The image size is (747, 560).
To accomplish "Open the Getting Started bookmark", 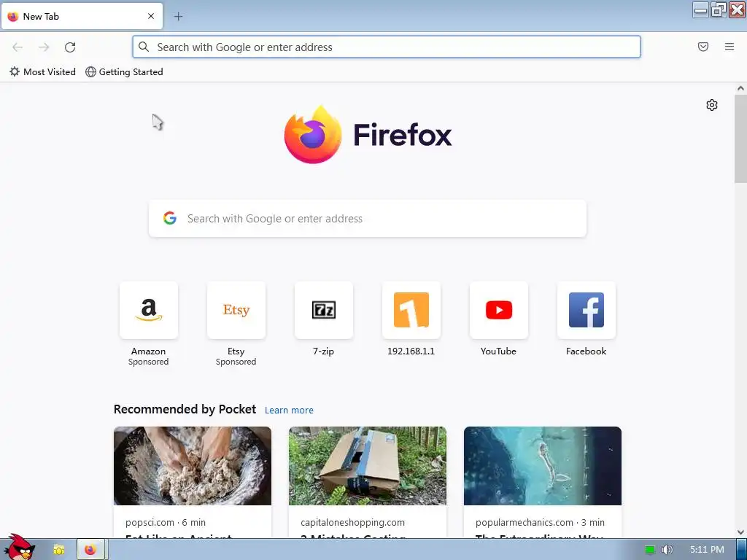I will (x=124, y=72).
